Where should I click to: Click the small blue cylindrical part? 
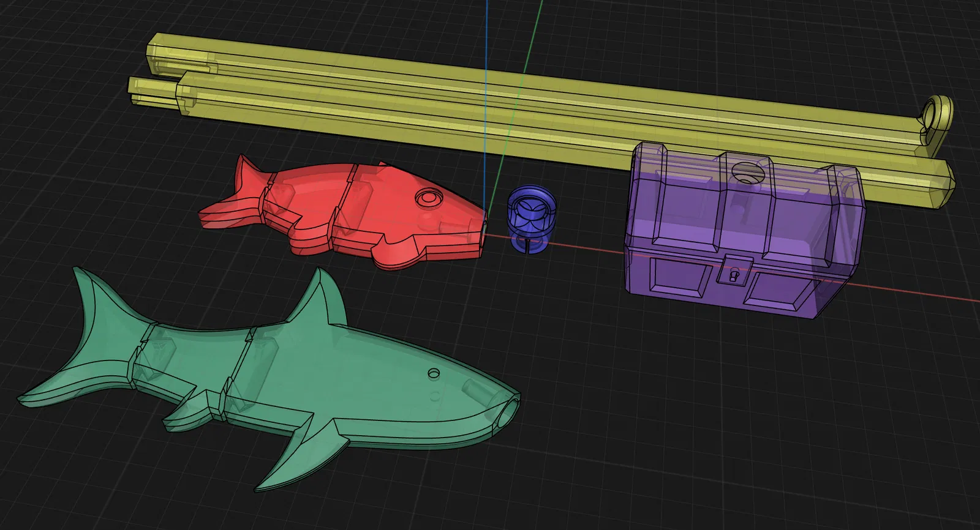pyautogui.click(x=532, y=219)
